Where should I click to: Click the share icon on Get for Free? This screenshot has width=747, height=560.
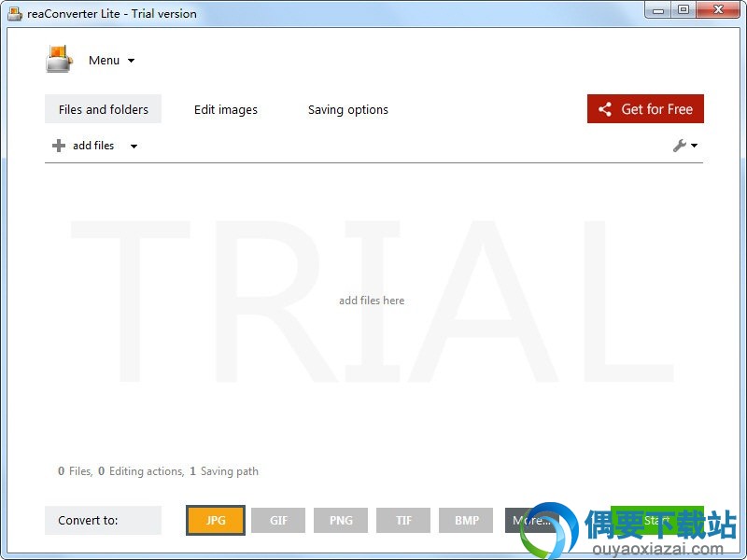605,109
